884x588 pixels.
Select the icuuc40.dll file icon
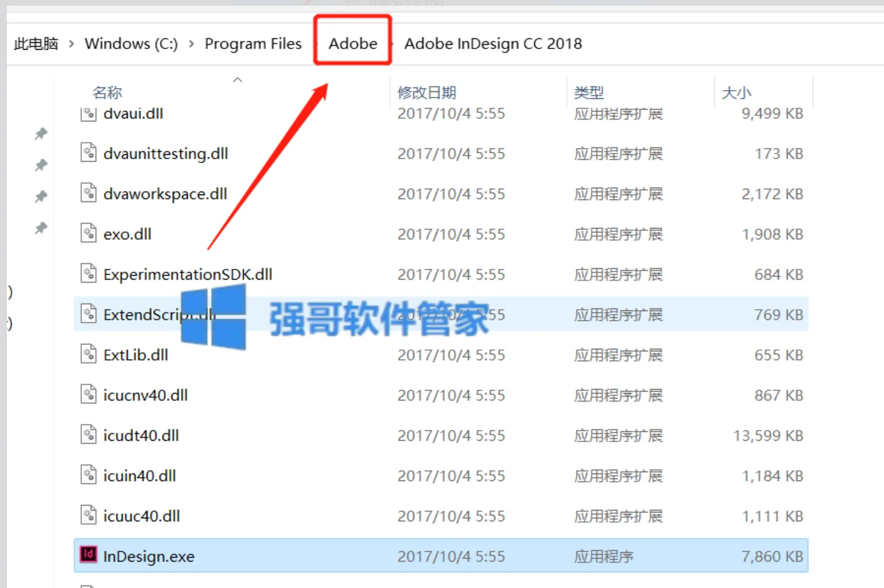(89, 516)
